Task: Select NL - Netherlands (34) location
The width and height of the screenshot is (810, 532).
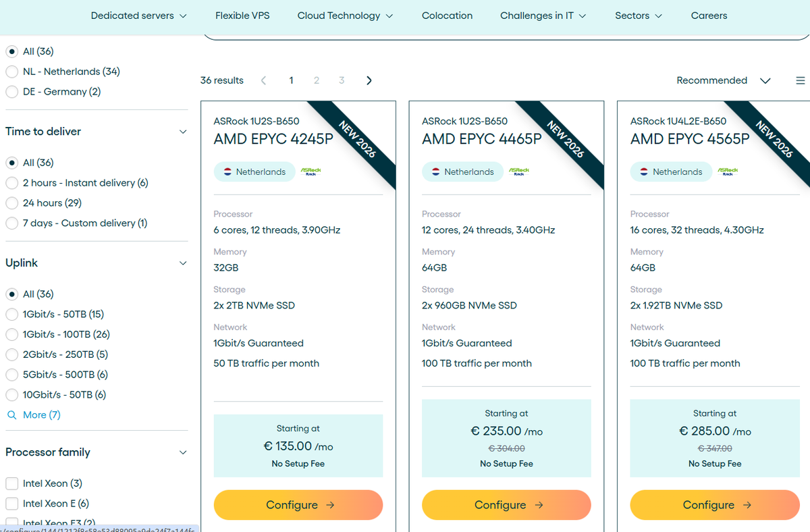Action: (x=12, y=72)
